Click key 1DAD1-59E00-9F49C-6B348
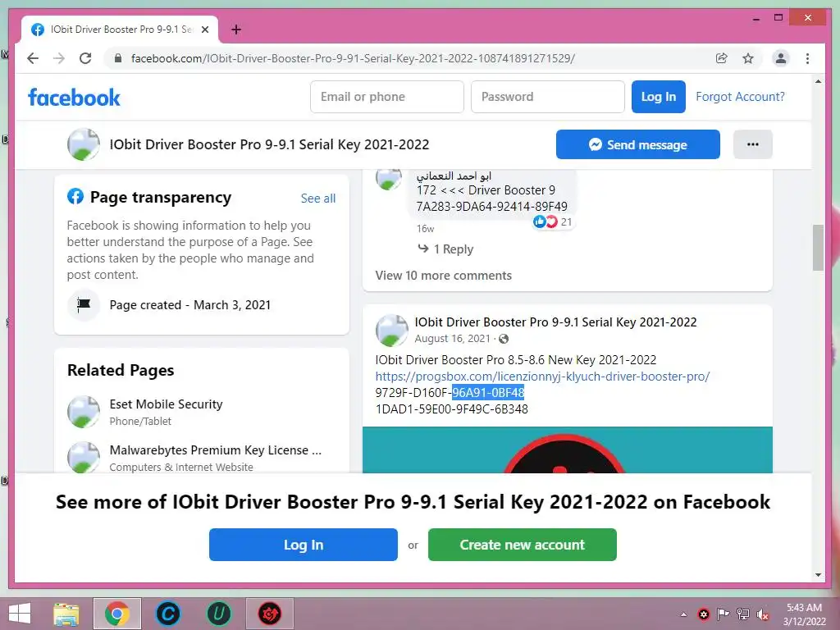 coord(452,409)
